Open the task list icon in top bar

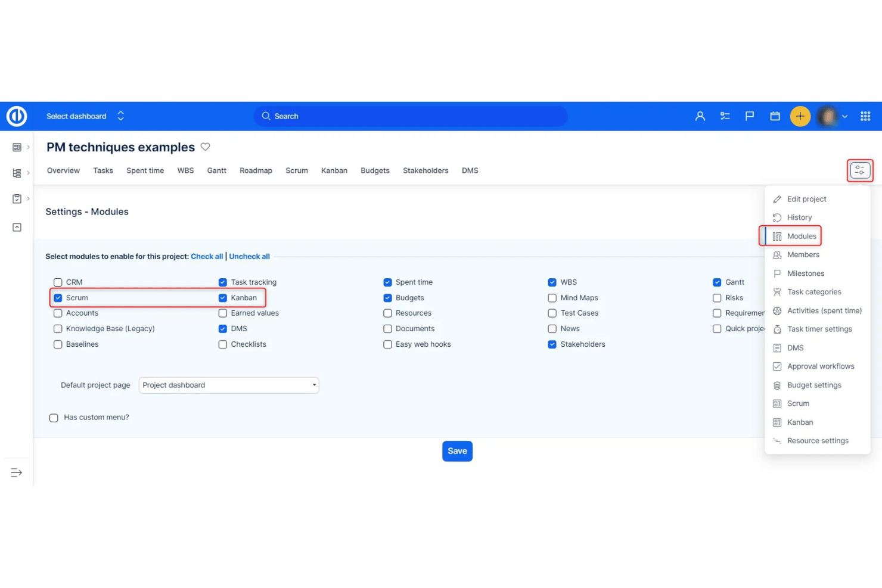725,116
